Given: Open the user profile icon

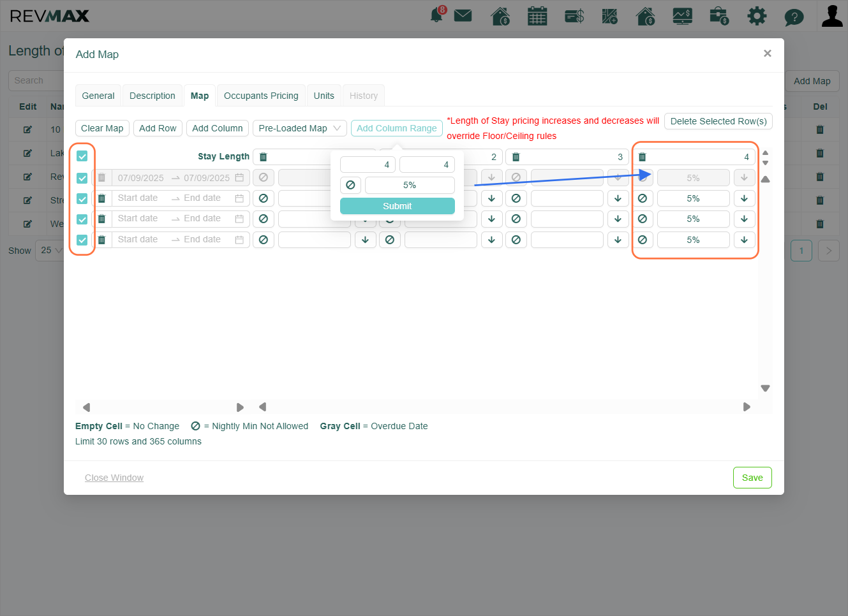Looking at the screenshot, I should 832,15.
